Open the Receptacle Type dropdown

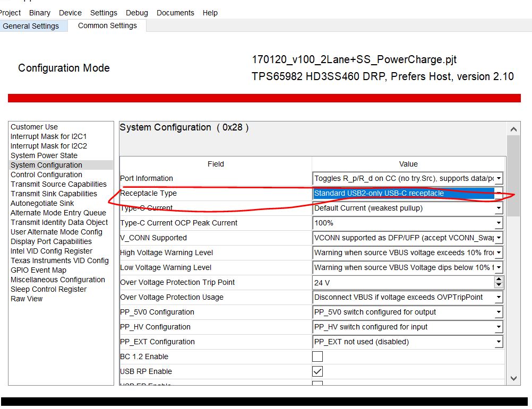tap(498, 193)
